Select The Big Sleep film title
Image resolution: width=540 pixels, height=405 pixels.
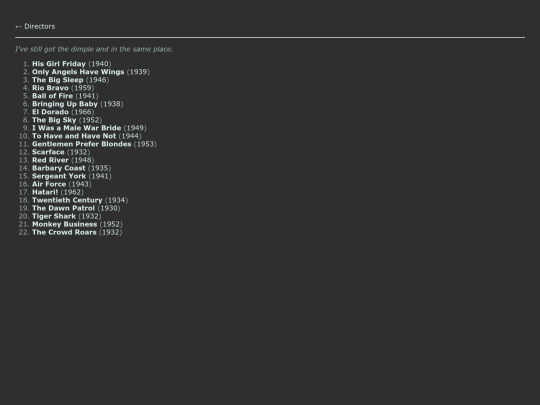pos(58,80)
